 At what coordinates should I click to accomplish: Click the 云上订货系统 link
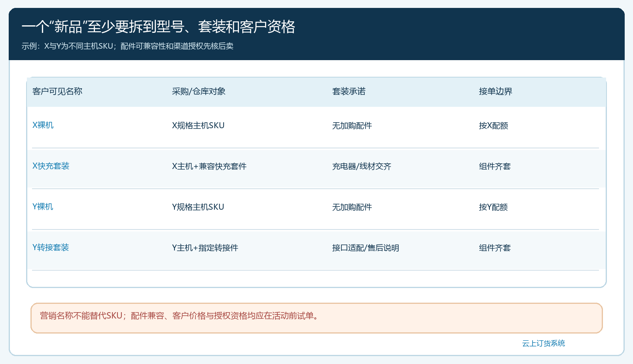(544, 343)
